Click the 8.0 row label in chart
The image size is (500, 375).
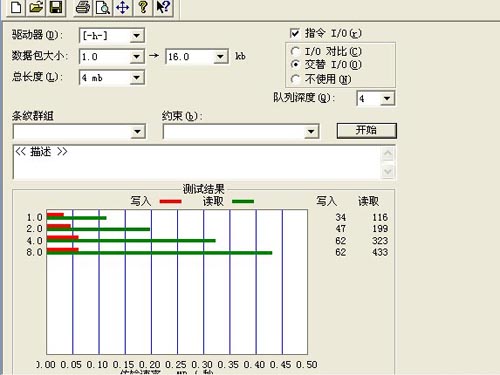35,252
